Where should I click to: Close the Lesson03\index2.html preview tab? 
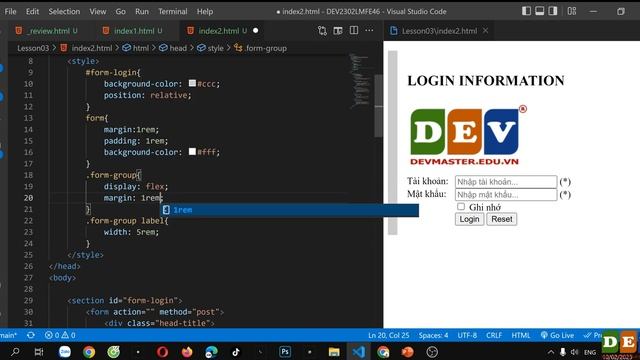(x=485, y=31)
